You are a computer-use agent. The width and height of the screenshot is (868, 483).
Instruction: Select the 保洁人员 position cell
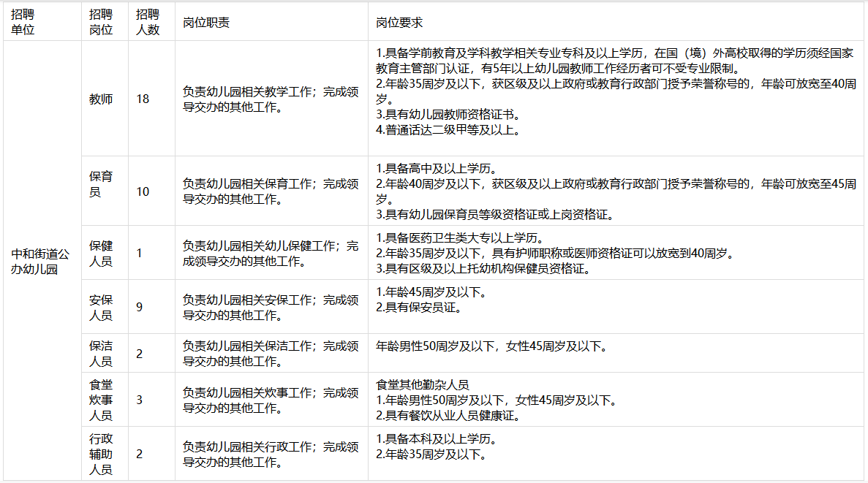pos(101,353)
